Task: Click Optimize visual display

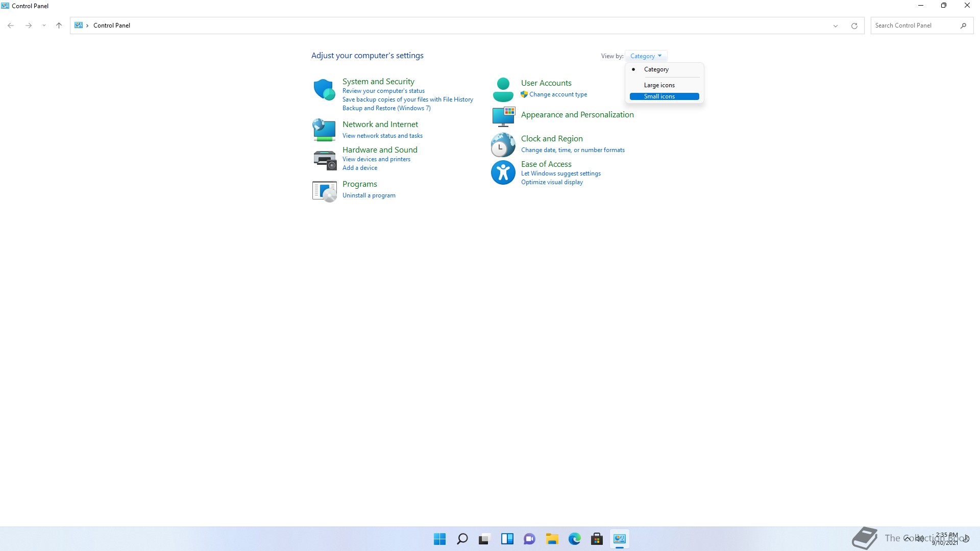Action: (552, 182)
